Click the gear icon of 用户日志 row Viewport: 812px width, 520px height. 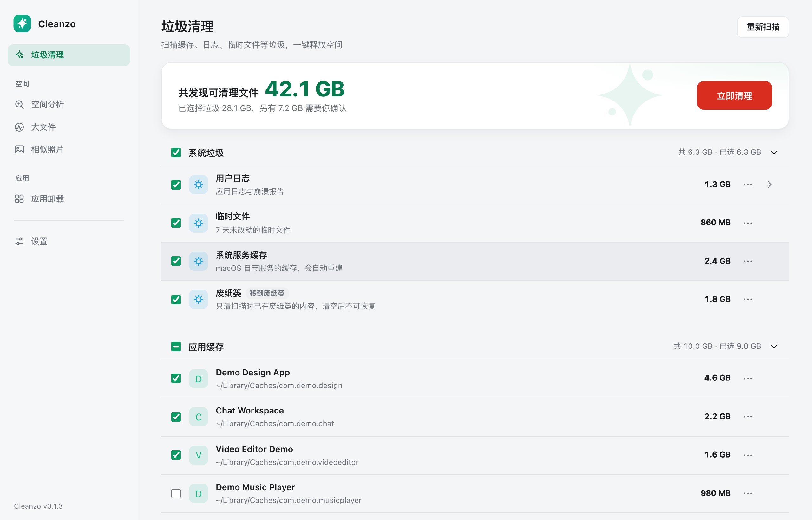[x=199, y=185]
